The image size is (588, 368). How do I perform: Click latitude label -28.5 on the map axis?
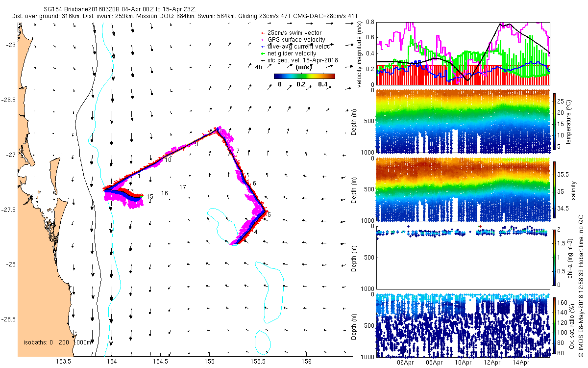point(9,319)
